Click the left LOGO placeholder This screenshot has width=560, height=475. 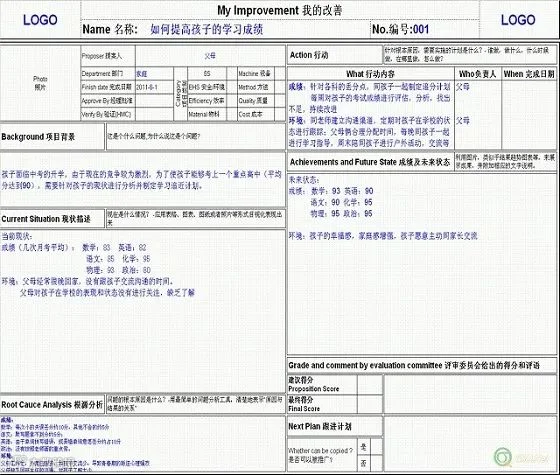(40, 20)
